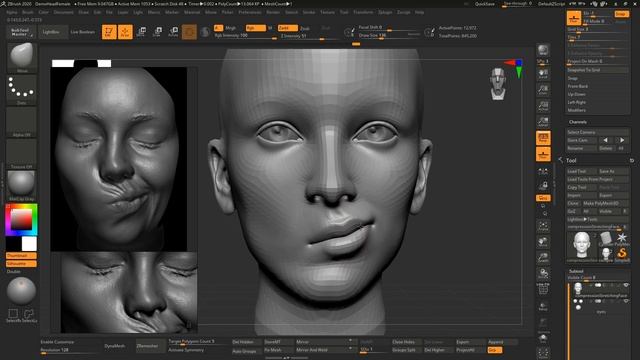Click the BPR render icon

[543, 51]
